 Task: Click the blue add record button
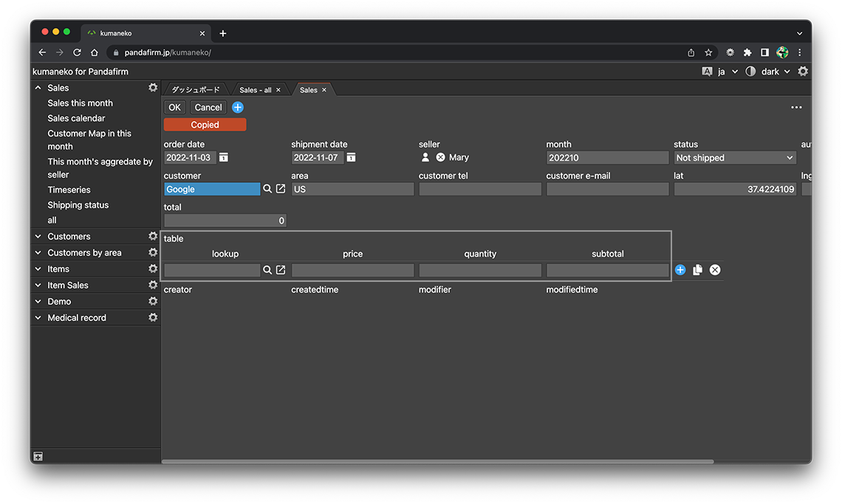(x=238, y=108)
